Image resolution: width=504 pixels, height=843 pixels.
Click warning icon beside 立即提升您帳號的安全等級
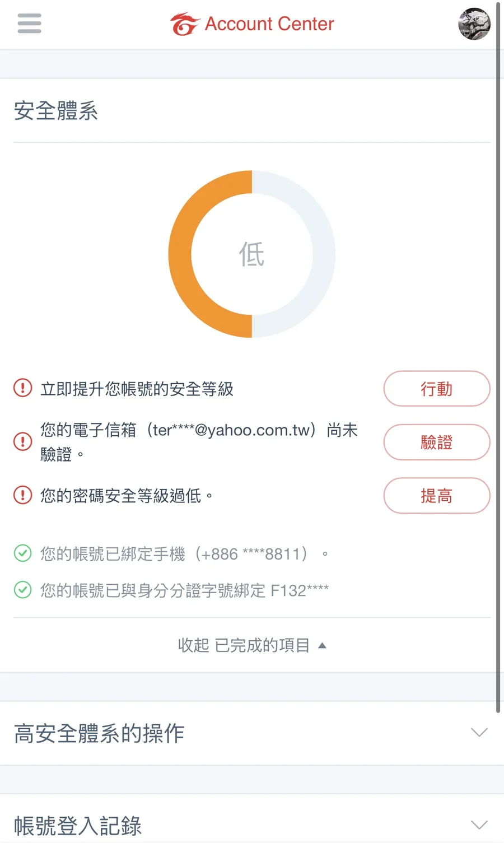pos(22,388)
